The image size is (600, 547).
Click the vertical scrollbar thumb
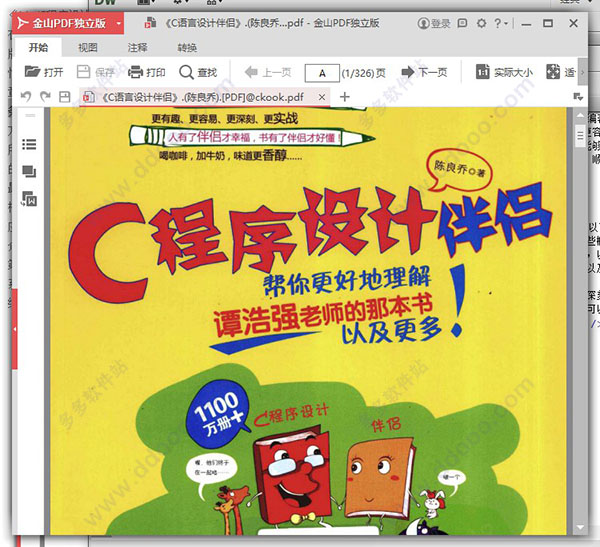580,136
